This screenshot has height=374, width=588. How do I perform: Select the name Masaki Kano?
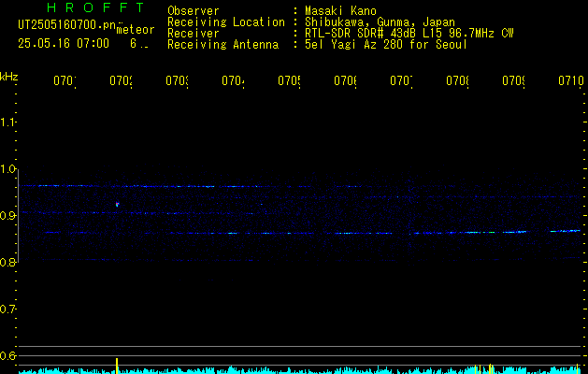340,11
